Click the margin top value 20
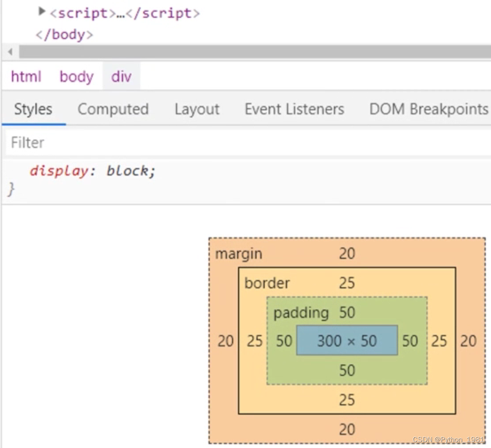 click(x=347, y=253)
